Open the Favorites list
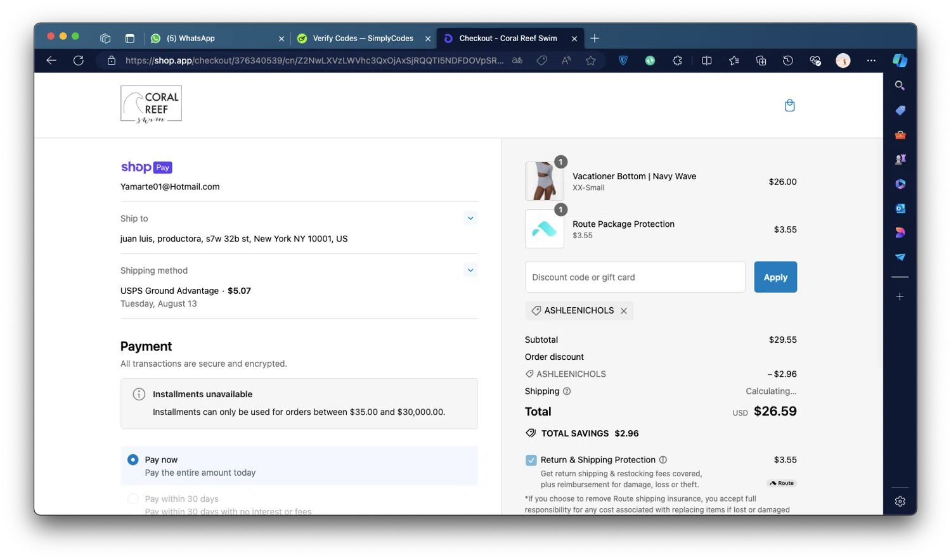Screen dimensions: 951x560 pos(734,60)
